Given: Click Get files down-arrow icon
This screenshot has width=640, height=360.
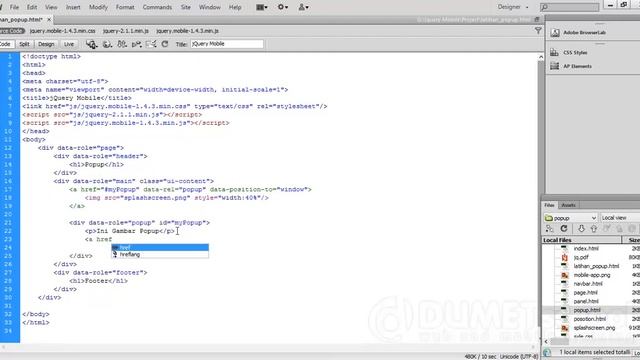Looking at the screenshot, I should [581, 229].
